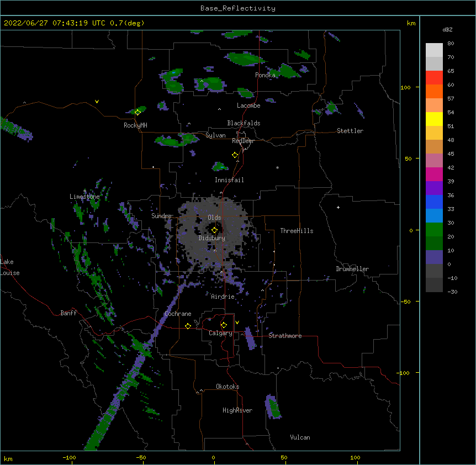The width and height of the screenshot is (476, 465).
Task: Select the bright yellow swatch in dBZ legend
Action: coord(434,119)
